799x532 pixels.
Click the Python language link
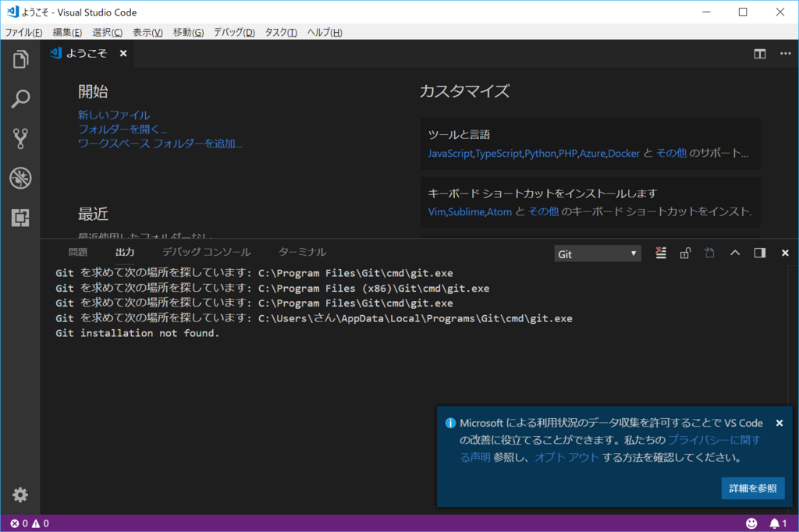pyautogui.click(x=540, y=153)
